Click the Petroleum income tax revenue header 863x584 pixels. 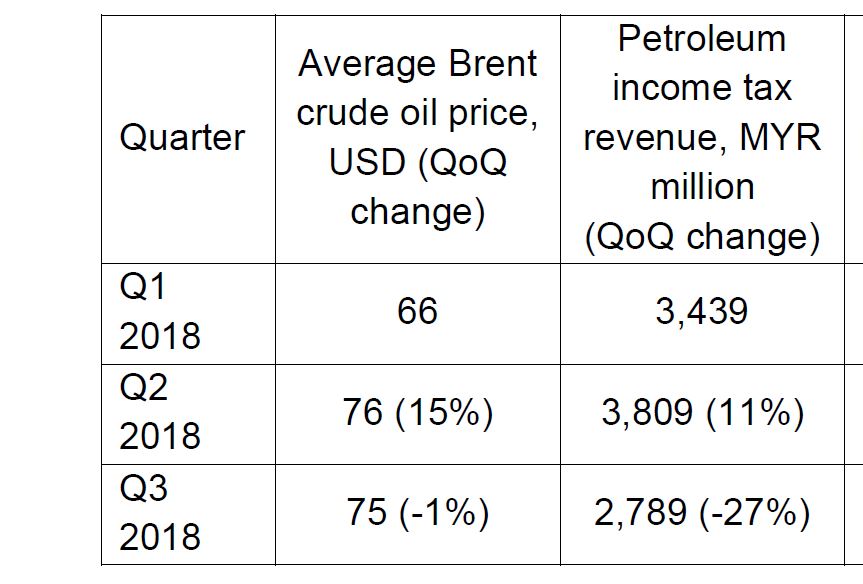coord(702,138)
